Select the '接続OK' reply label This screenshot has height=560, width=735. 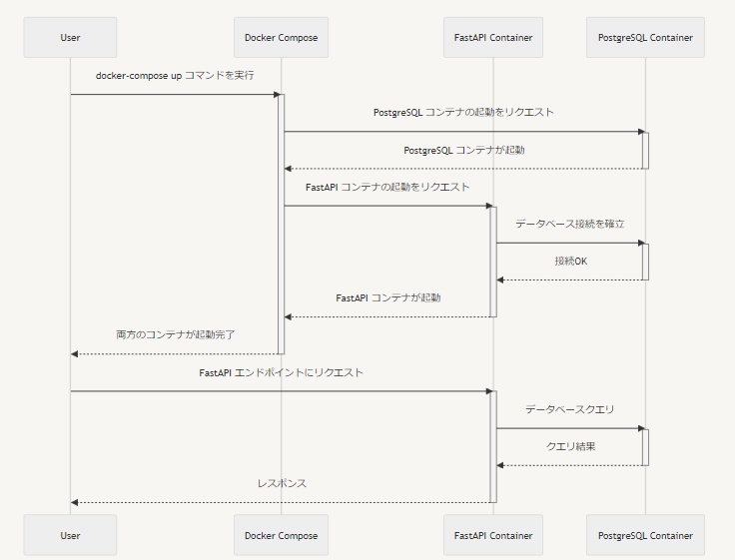(x=571, y=261)
